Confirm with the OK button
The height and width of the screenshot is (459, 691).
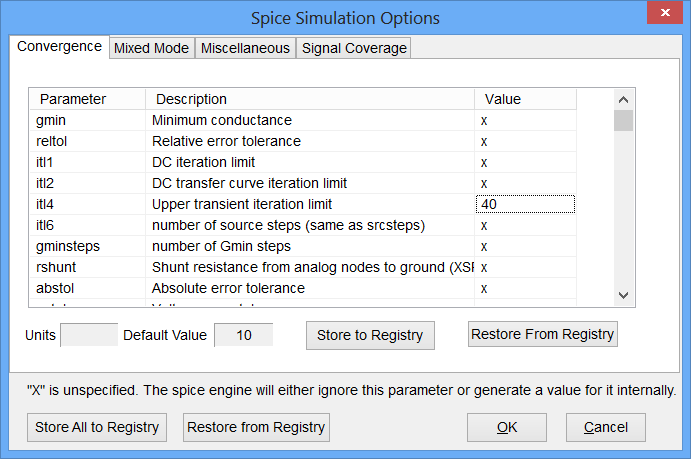click(x=507, y=427)
